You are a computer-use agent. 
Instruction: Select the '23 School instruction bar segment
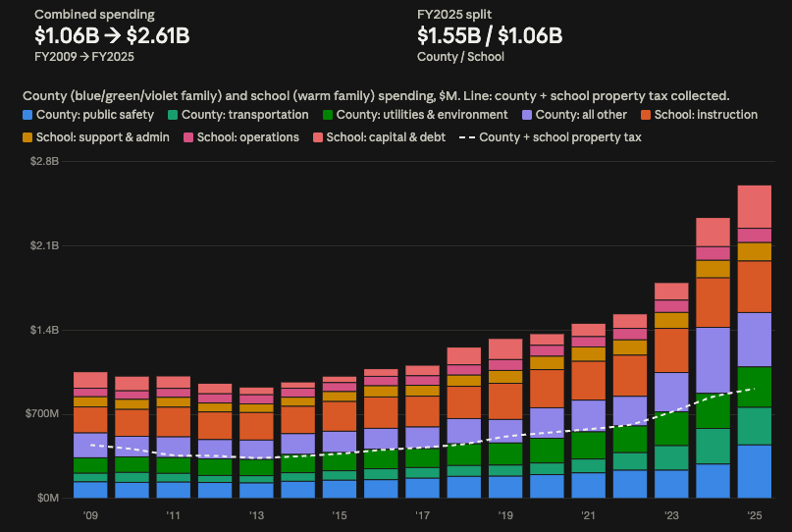point(672,350)
